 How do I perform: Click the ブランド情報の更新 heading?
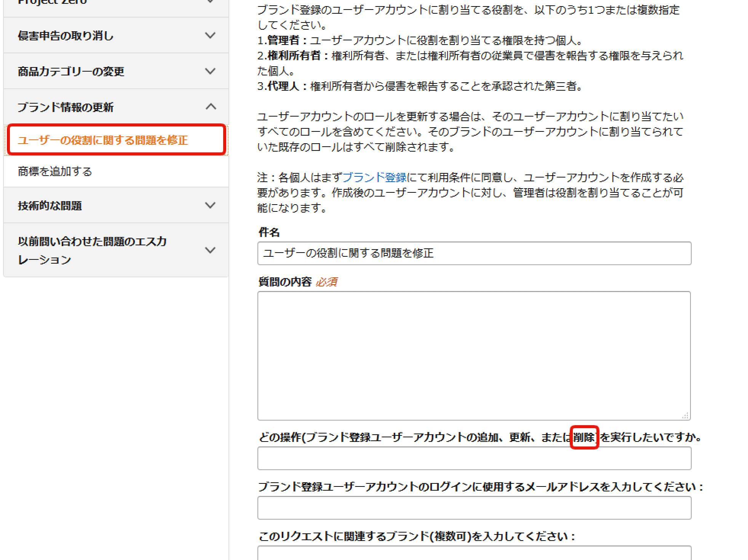[66, 107]
